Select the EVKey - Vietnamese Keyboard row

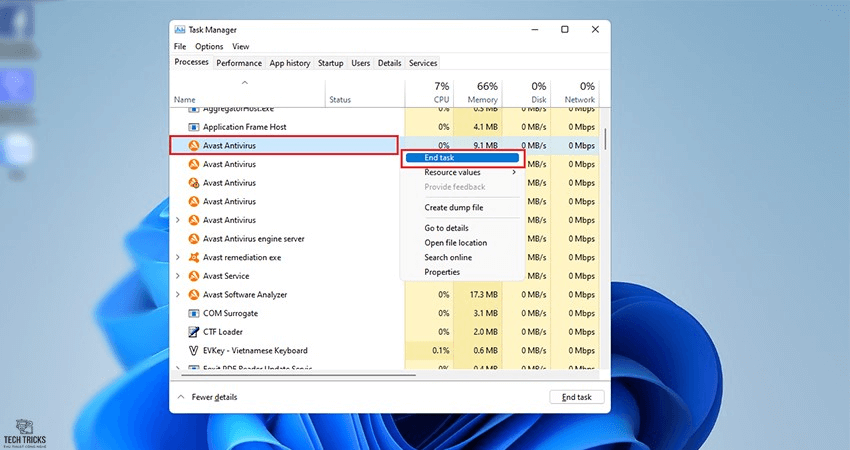pyautogui.click(x=385, y=351)
